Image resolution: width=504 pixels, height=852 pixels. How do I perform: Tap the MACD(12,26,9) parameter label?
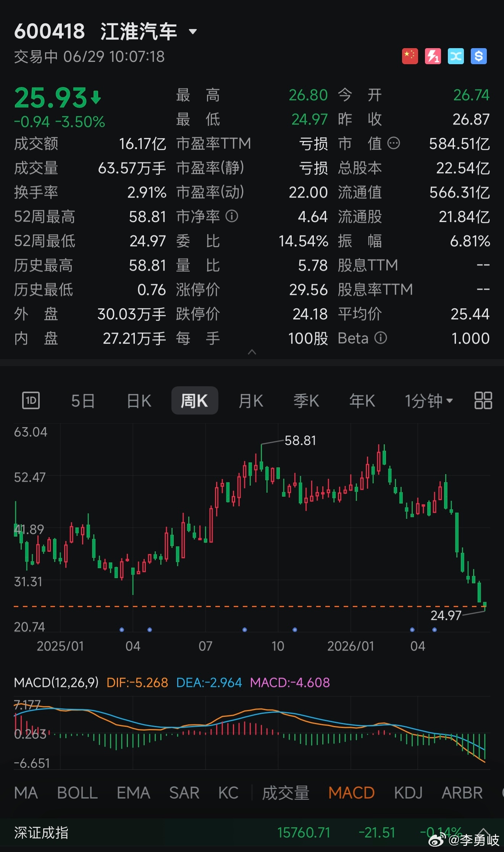[57, 682]
